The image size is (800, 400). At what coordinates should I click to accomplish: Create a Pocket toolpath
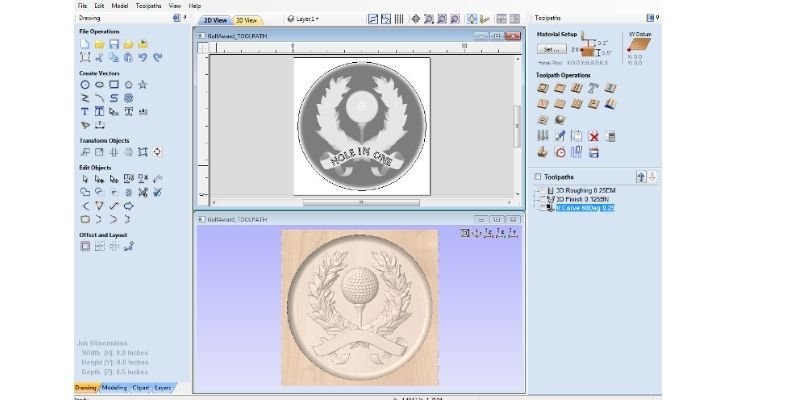point(560,88)
